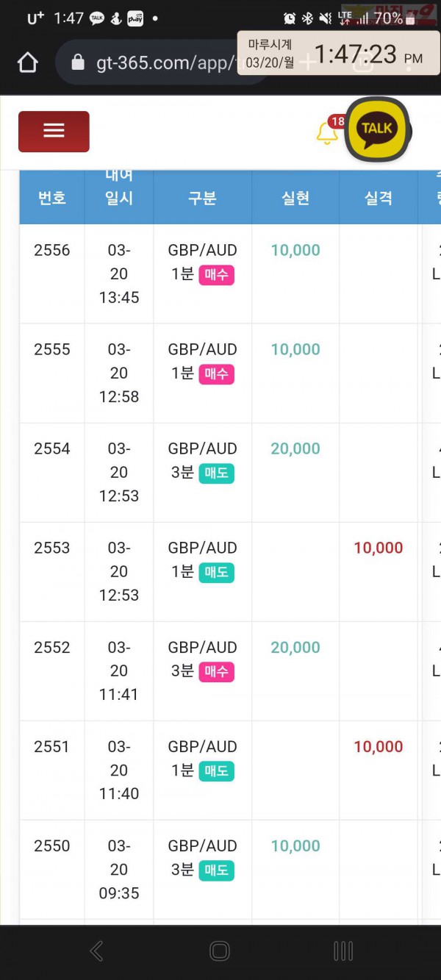This screenshot has height=980, width=441.
Task: Tap the lock icon in address bar
Action: click(x=78, y=63)
